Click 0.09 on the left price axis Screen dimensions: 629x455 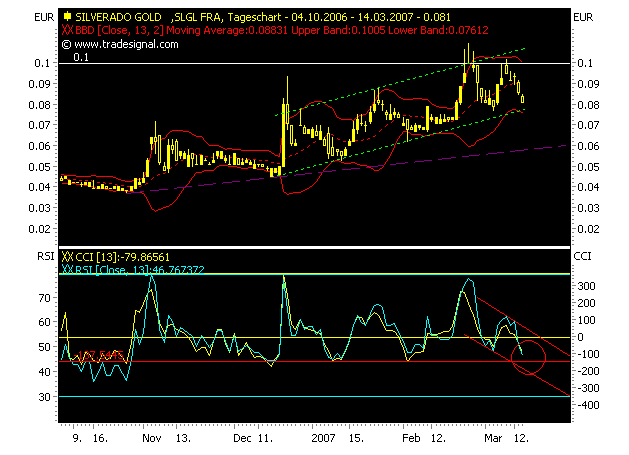tap(39, 84)
